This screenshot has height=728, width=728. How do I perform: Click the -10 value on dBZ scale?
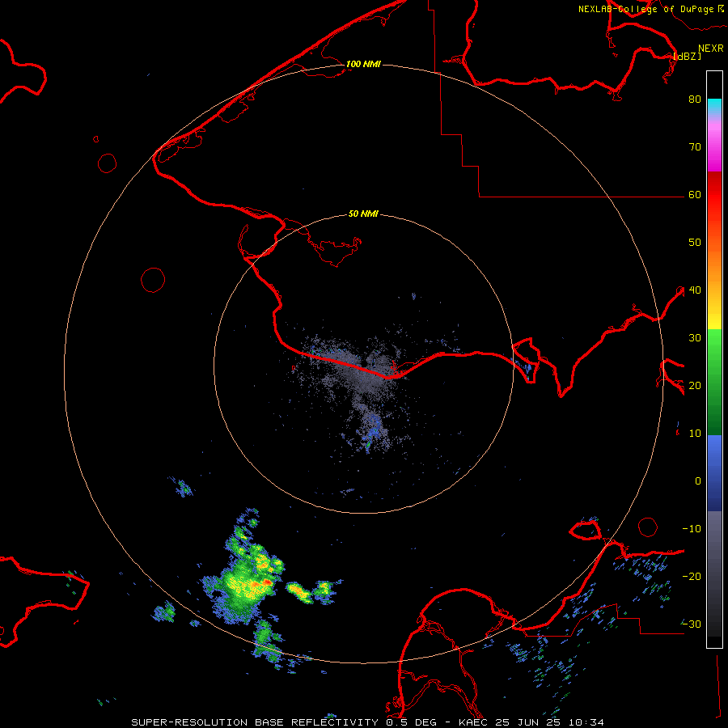pyautogui.click(x=692, y=529)
